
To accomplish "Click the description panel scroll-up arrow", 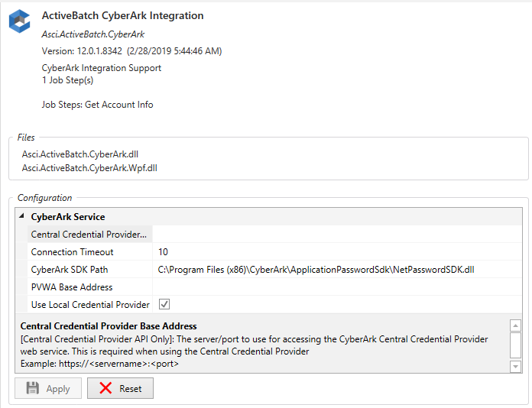I will click(516, 325).
